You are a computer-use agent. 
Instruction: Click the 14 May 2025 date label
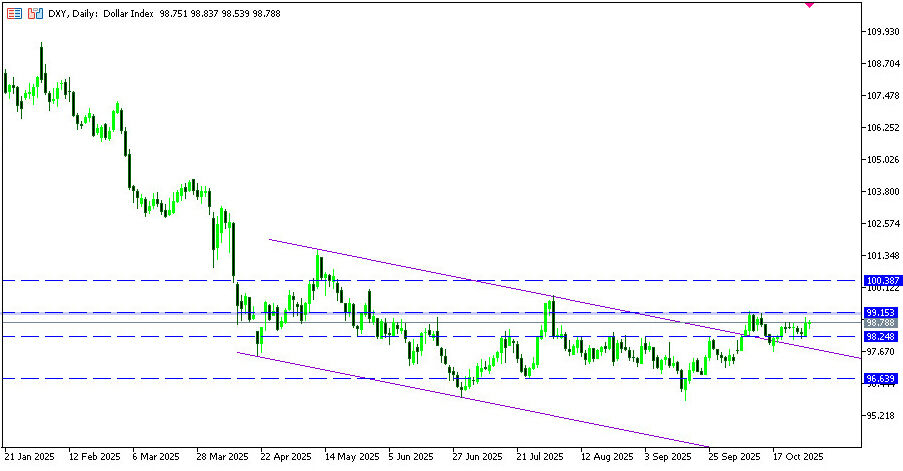click(x=350, y=456)
